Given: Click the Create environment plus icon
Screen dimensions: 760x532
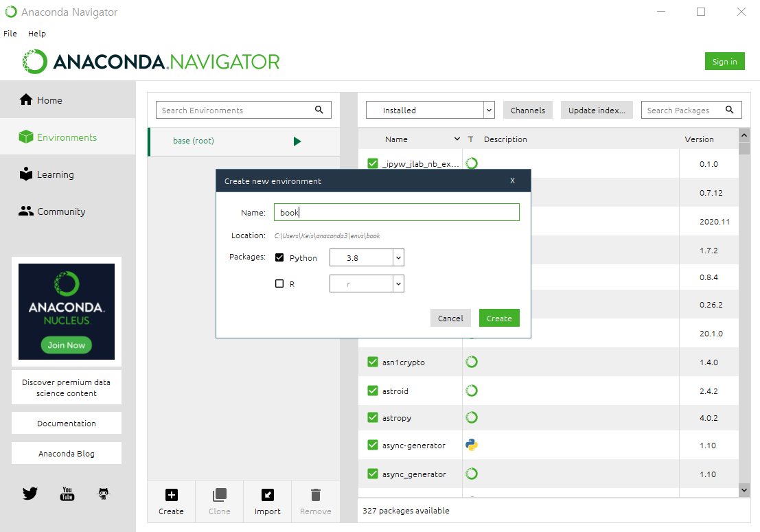Looking at the screenshot, I should pyautogui.click(x=171, y=495).
